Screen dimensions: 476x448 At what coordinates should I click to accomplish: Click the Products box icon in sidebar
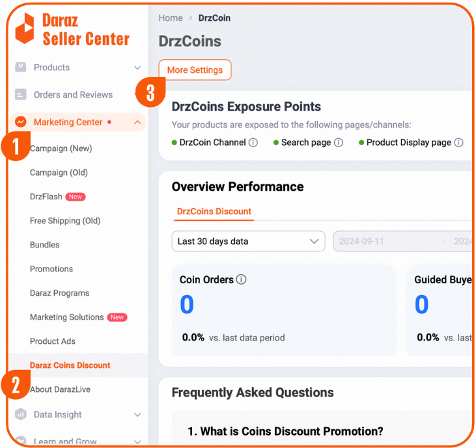(x=21, y=67)
